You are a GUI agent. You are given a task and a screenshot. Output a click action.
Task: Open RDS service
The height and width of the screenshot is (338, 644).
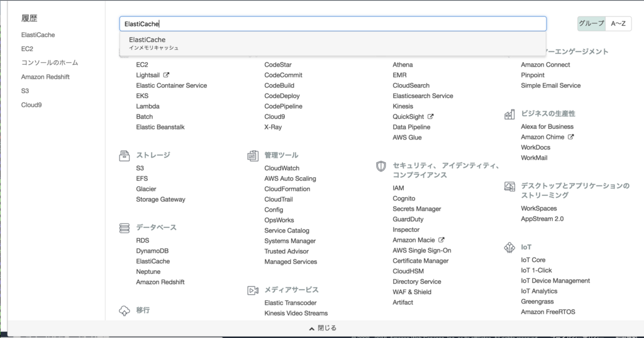tap(143, 241)
